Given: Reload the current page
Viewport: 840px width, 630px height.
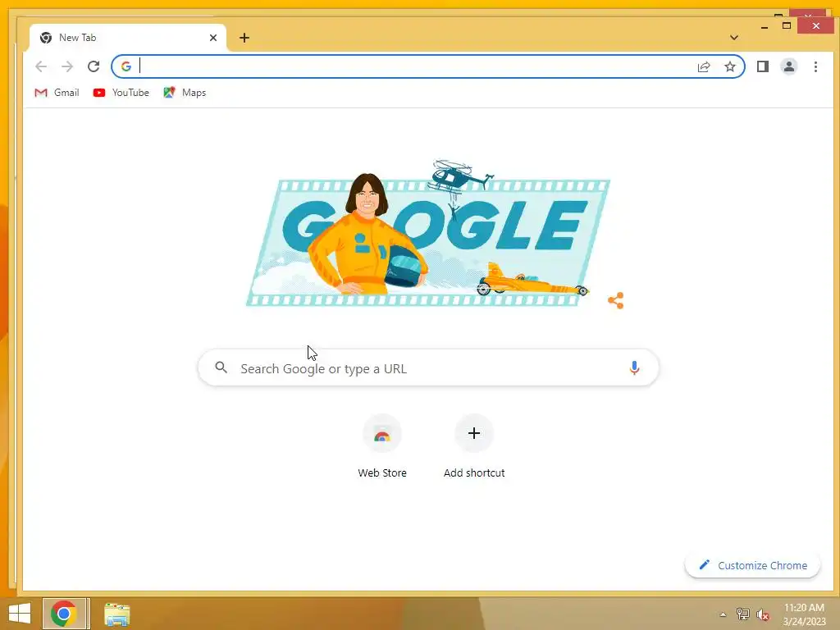Looking at the screenshot, I should 94,66.
